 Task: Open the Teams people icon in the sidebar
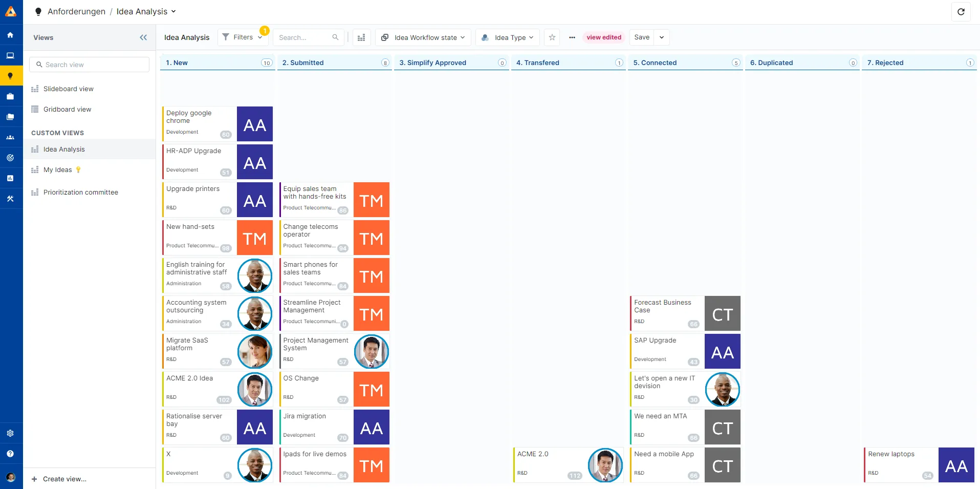tap(10, 137)
